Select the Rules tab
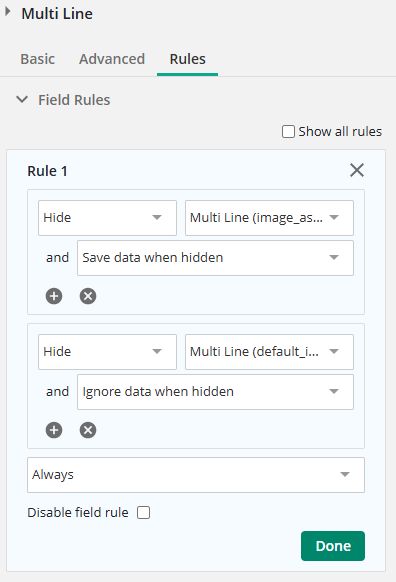The width and height of the screenshot is (396, 582). tap(187, 59)
